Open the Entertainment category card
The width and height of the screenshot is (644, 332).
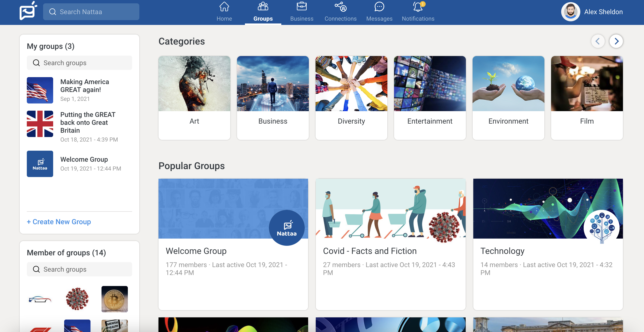point(430,98)
